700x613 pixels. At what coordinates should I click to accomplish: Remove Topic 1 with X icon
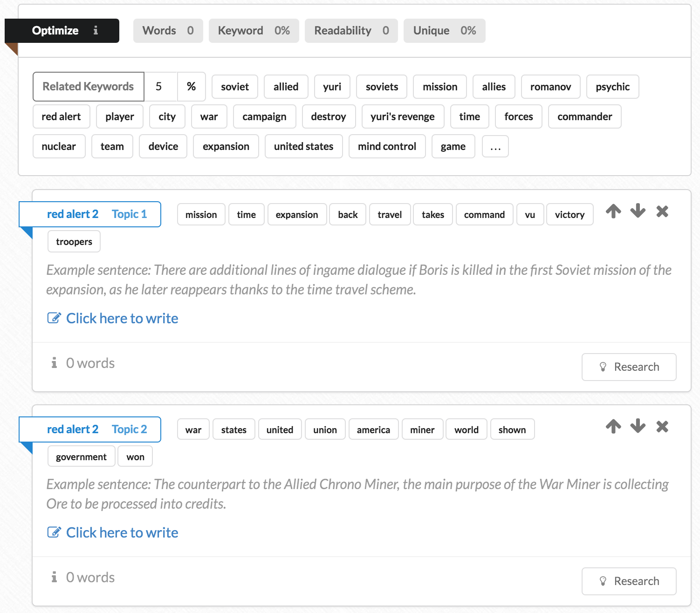click(x=662, y=211)
